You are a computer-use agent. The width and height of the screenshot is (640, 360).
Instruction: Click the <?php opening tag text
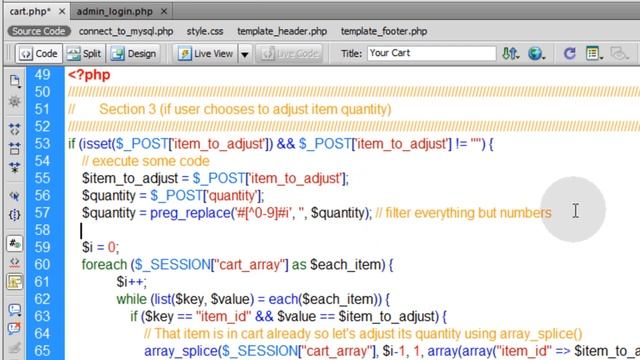pos(89,75)
